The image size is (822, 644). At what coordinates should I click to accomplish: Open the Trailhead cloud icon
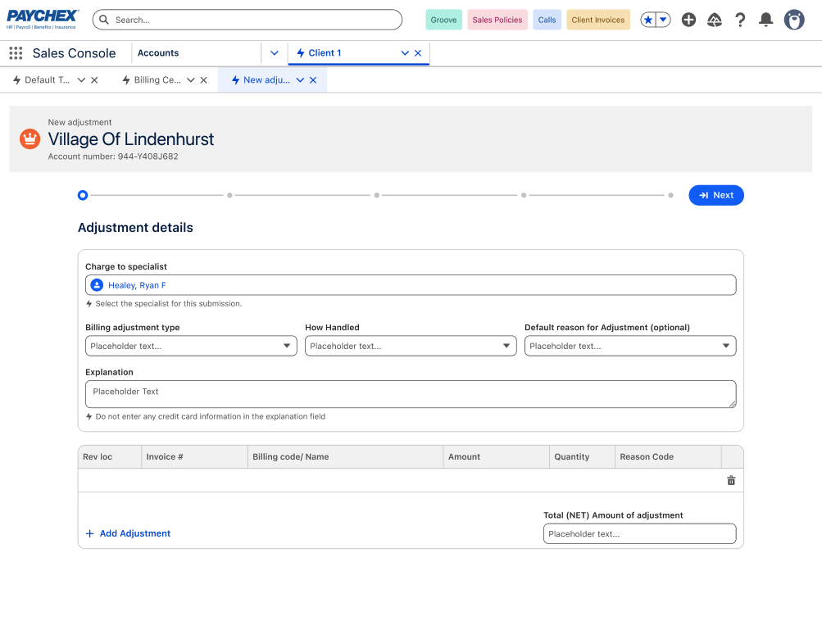[x=714, y=20]
